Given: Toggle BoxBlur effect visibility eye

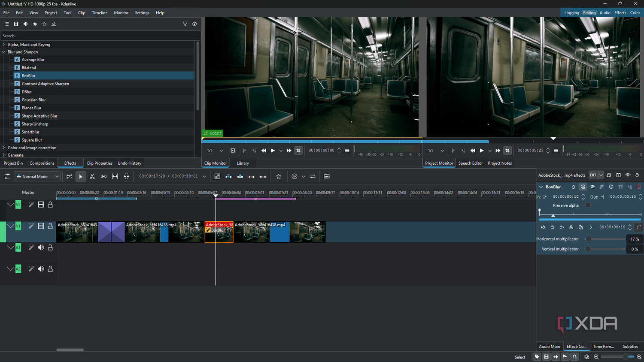Looking at the screenshot, I should pos(592,187).
